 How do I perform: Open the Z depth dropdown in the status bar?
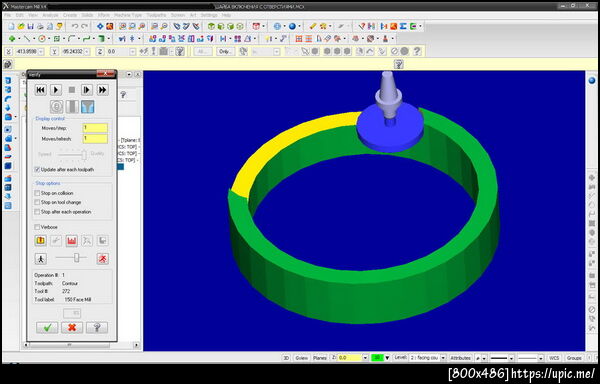pos(365,358)
